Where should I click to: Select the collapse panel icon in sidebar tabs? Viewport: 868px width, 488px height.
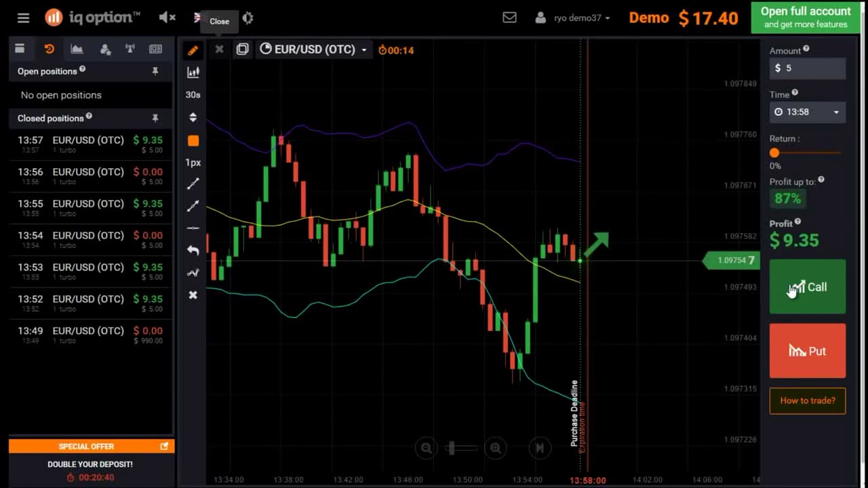point(20,49)
